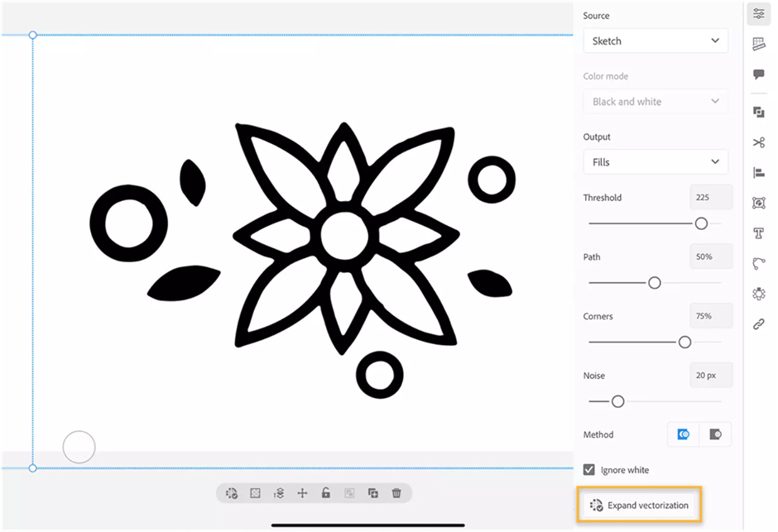The image size is (778, 532).
Task: Select the Move tool in the bottom toolbar
Action: 302,492
